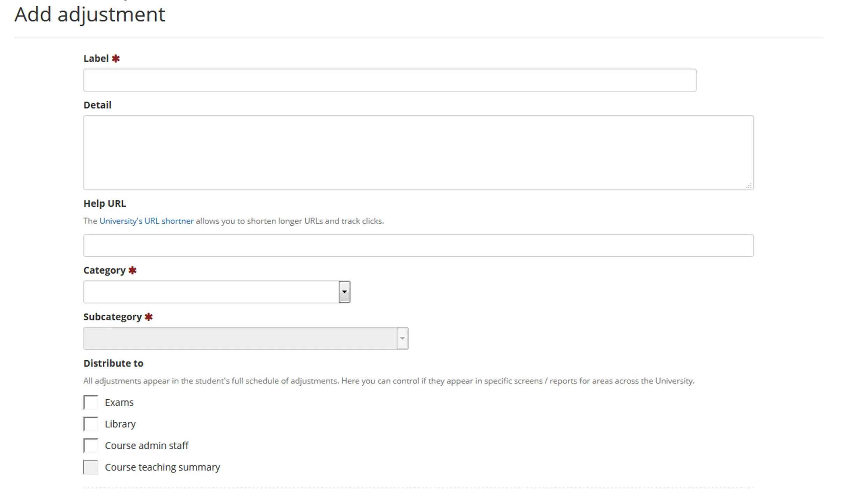Click inside the Detail text area
Viewport: 868px width, 489px height.
pos(418,153)
